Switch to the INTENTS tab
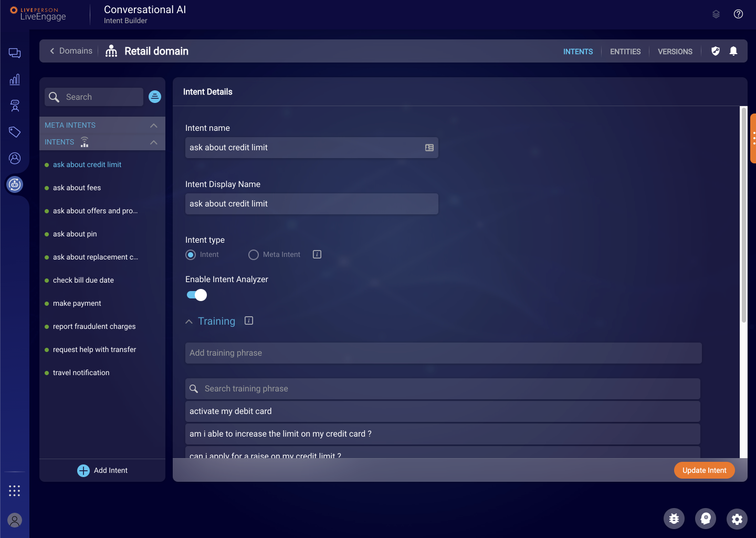Image resolution: width=756 pixels, height=538 pixels. (x=578, y=51)
